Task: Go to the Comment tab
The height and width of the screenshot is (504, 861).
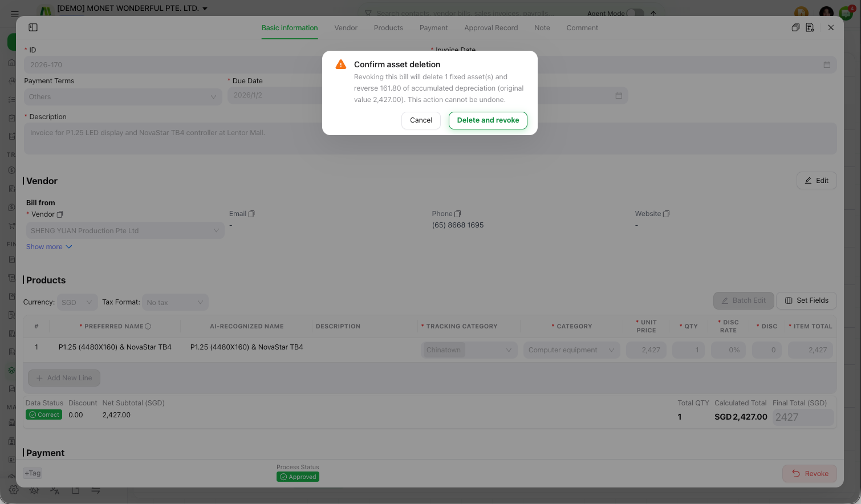Action: pyautogui.click(x=582, y=28)
